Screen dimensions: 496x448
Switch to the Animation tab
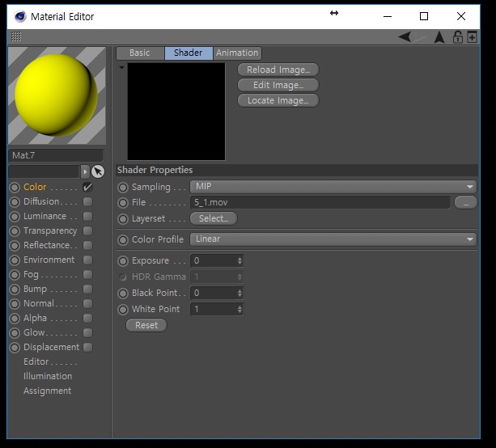(x=237, y=53)
